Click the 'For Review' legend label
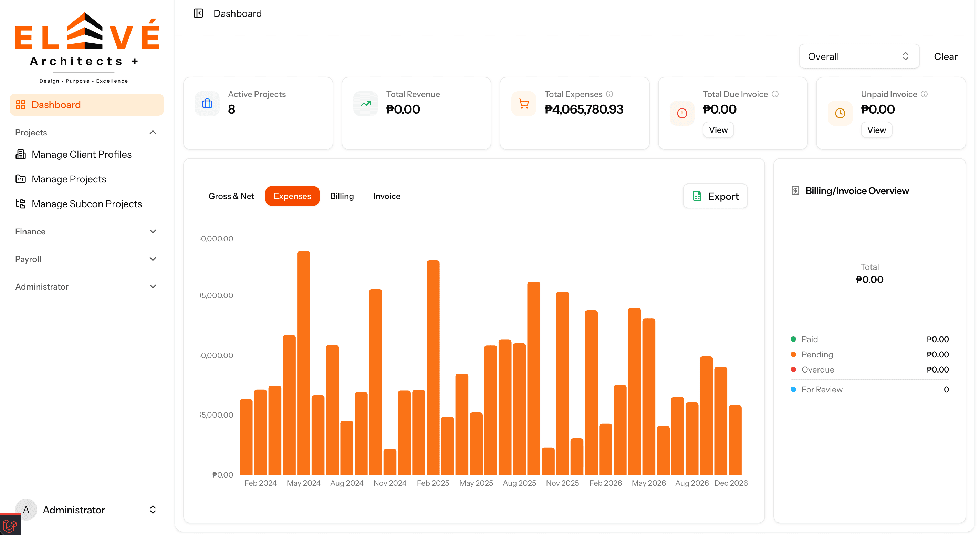Image resolution: width=980 pixels, height=535 pixels. tap(822, 389)
